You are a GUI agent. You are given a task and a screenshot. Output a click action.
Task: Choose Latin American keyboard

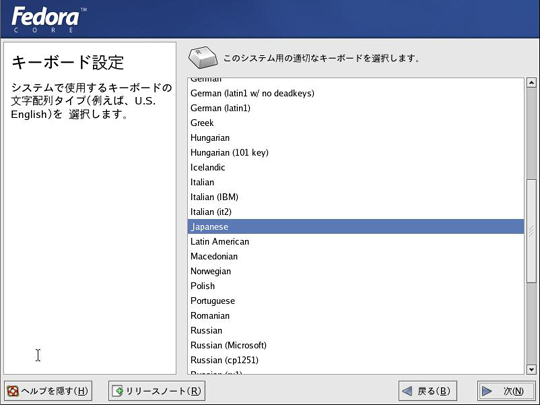click(x=356, y=241)
